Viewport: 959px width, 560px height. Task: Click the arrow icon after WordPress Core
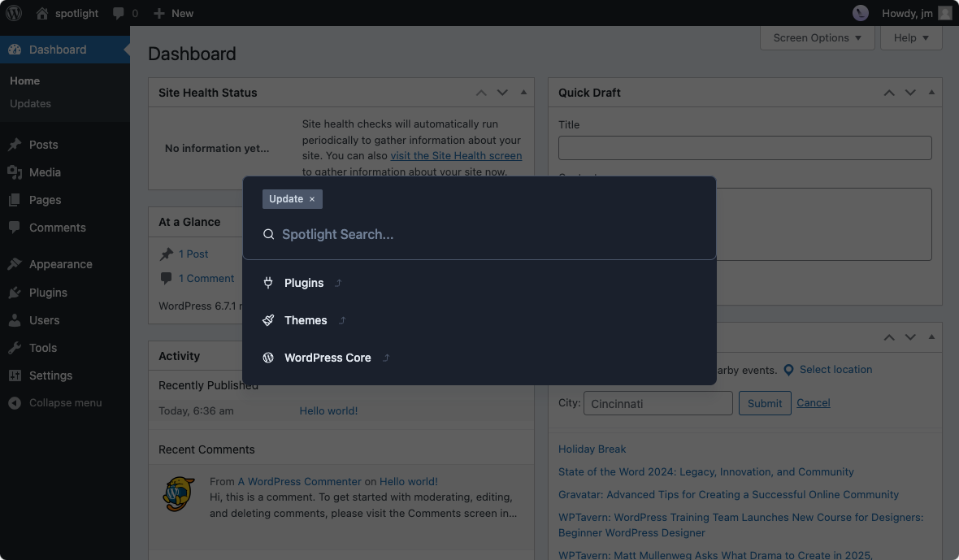386,358
